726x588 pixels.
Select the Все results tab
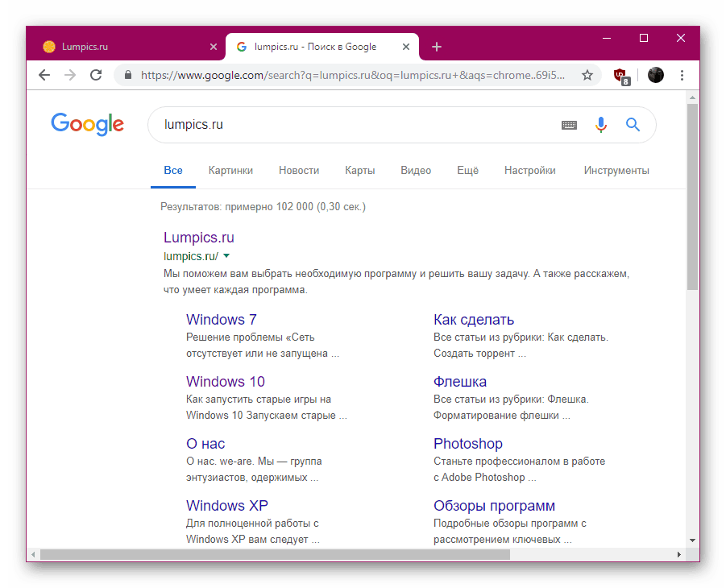point(173,171)
